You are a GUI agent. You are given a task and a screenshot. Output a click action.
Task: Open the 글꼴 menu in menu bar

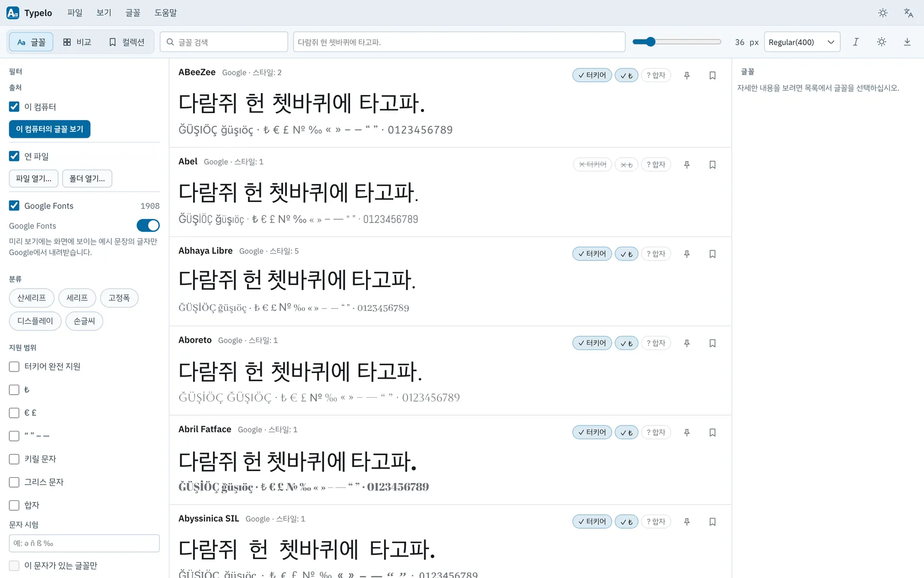tap(133, 13)
